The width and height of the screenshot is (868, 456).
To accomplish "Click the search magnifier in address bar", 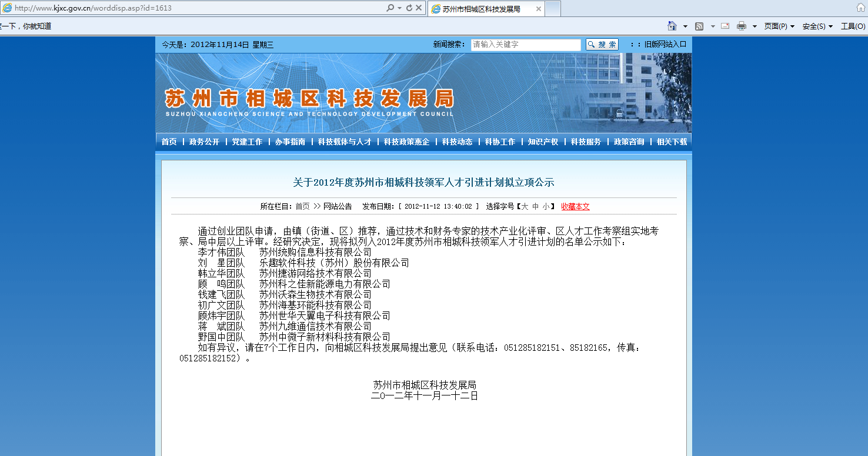I will point(390,8).
